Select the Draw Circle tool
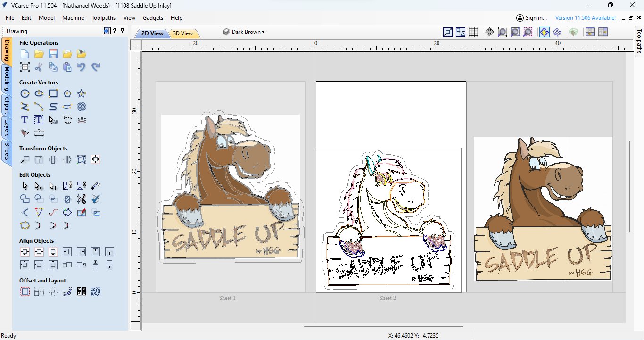This screenshot has height=340, width=644. pos(25,93)
